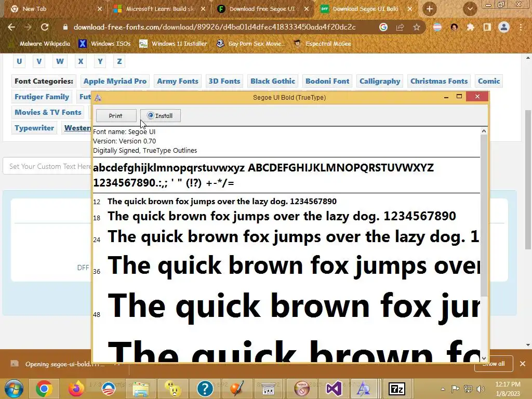Select the Download Segoe UI Bold tab

point(366,9)
